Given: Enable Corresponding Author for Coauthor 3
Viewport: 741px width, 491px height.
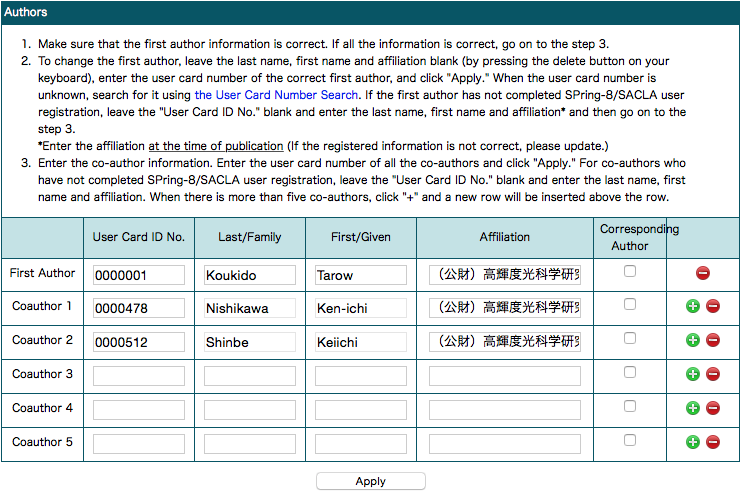Looking at the screenshot, I should 629,373.
